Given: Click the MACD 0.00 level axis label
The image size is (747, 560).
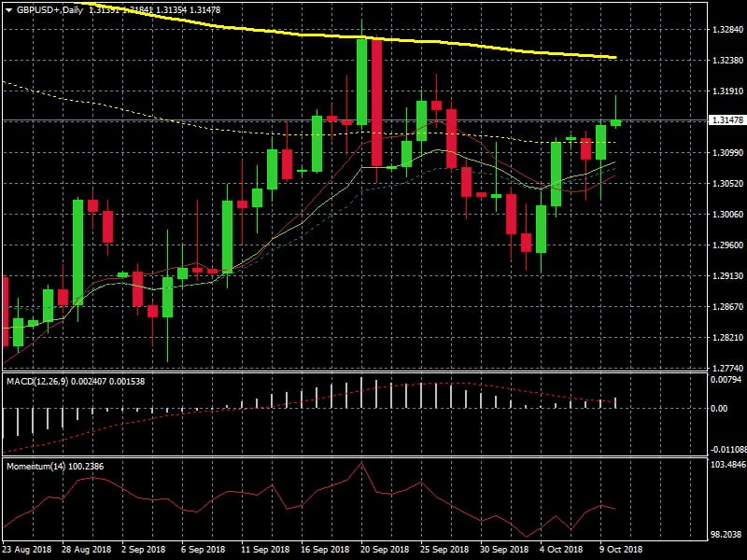Looking at the screenshot, I should (719, 409).
